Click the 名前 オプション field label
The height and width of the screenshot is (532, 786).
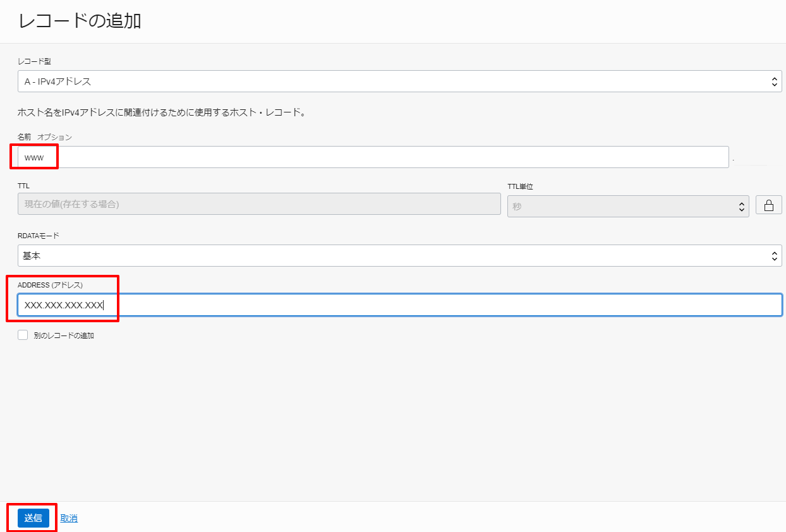[x=44, y=136]
